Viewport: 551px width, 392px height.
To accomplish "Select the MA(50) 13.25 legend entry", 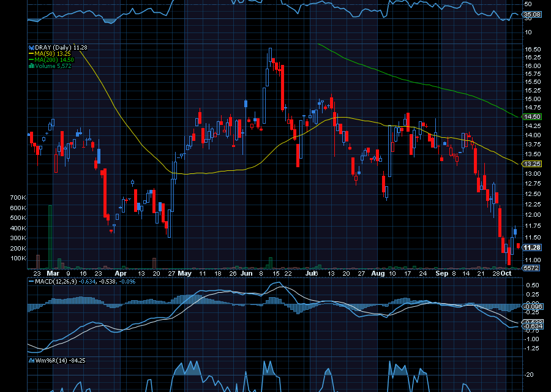I will 53,54.
